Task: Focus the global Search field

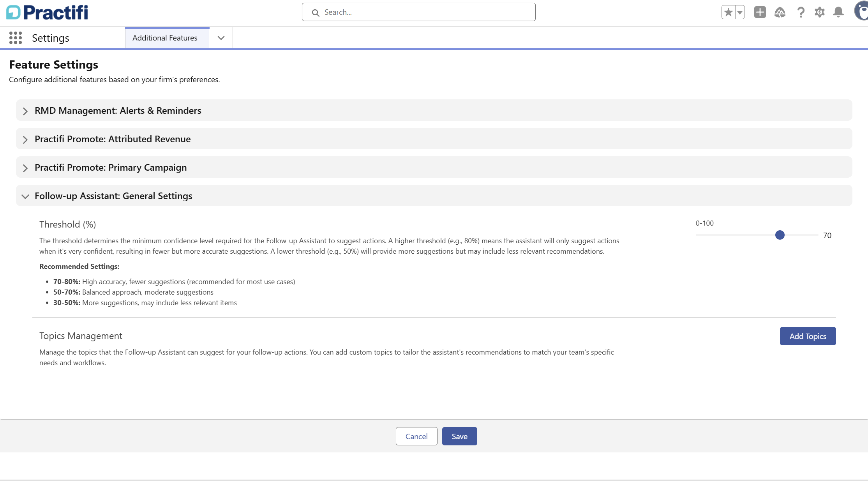Action: [x=418, y=12]
